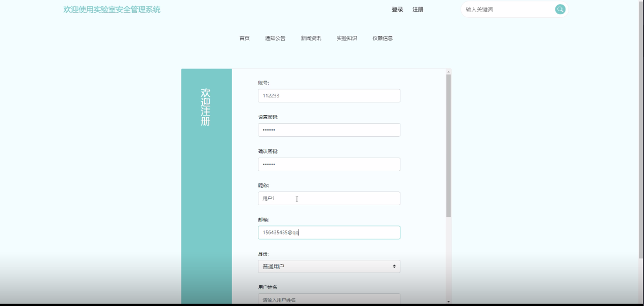Click the 身份: field label
This screenshot has width=644, height=306.
point(263,254)
